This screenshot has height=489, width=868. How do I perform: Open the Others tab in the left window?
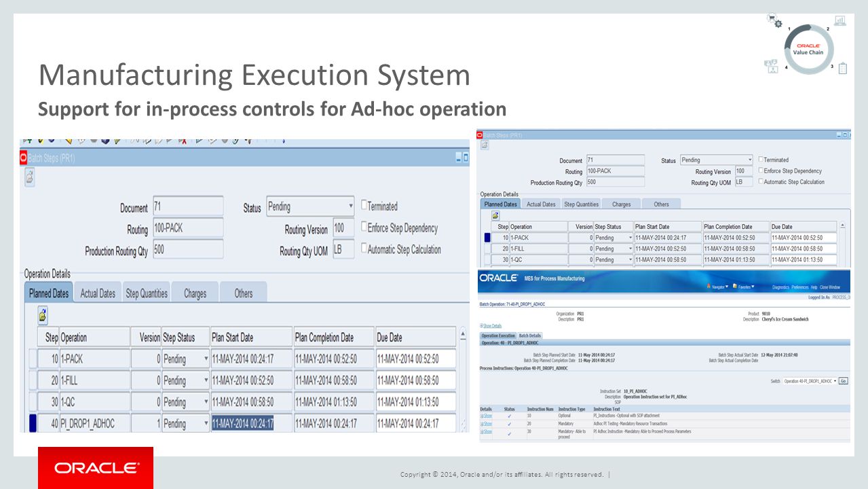point(244,293)
